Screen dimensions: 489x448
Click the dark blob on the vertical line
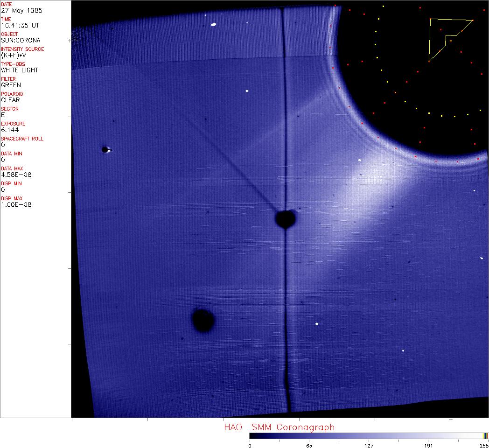click(285, 218)
